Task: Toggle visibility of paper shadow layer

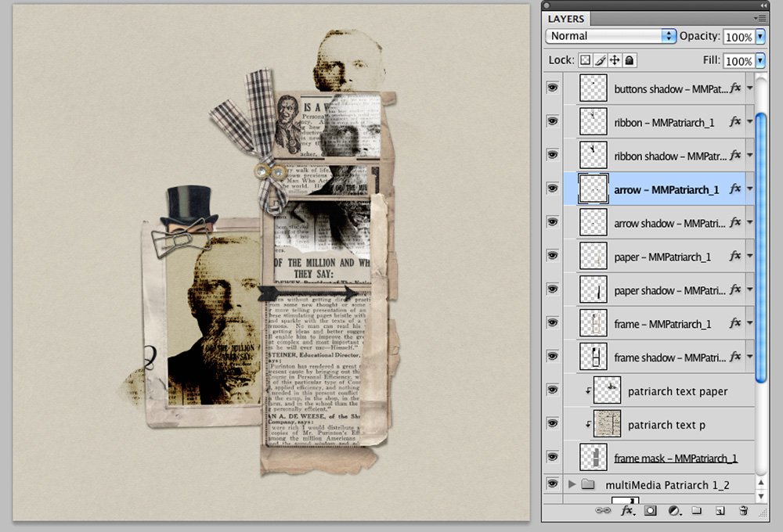Action: (552, 289)
